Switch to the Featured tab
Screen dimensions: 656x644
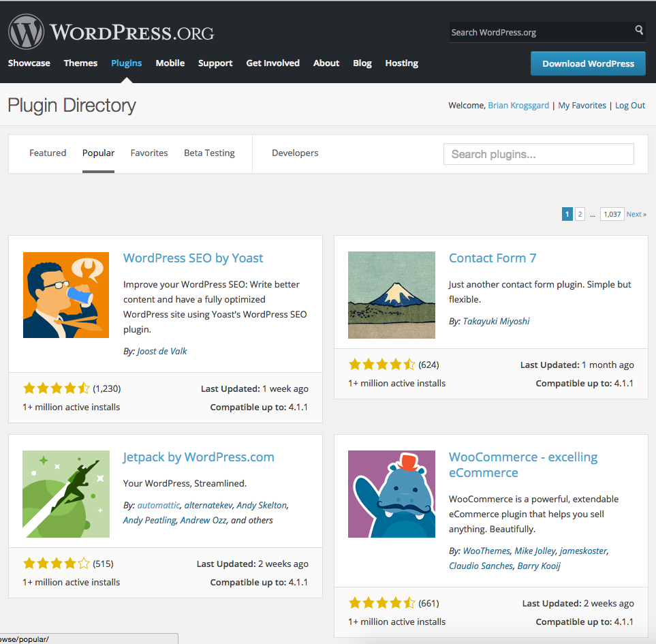pos(48,153)
